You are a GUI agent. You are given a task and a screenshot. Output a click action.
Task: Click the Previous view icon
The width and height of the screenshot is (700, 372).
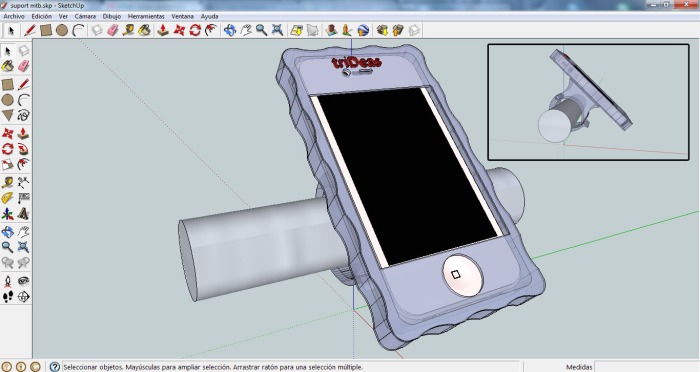tap(8, 263)
